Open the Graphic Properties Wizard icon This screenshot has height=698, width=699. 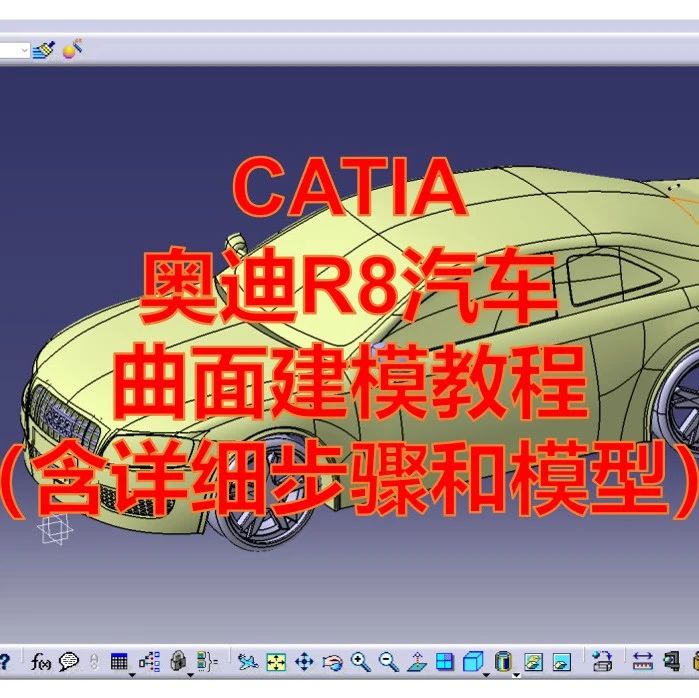click(72, 49)
